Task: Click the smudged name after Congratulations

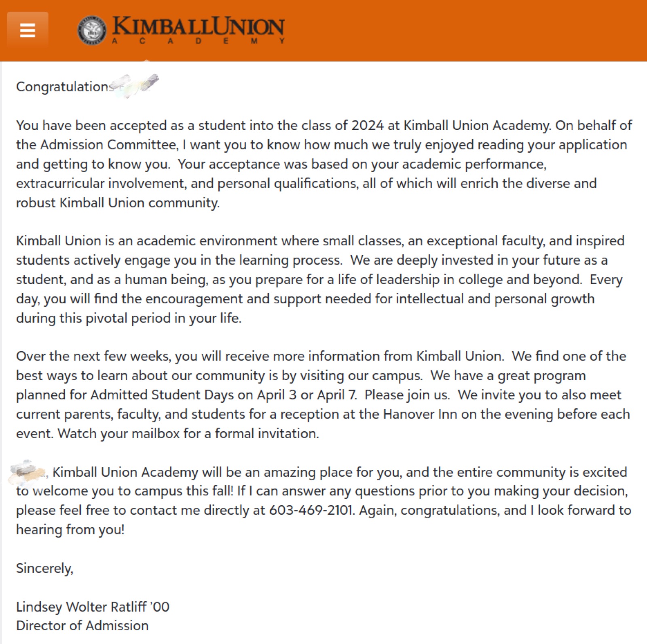Action: (135, 85)
